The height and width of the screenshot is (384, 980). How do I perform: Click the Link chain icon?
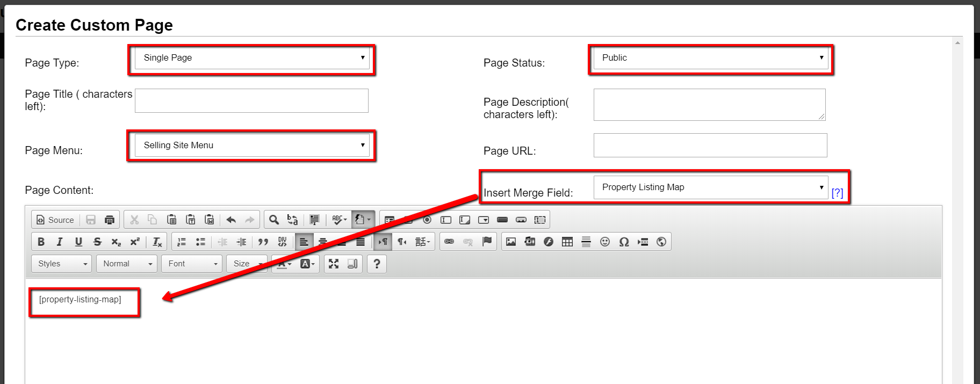tap(449, 242)
